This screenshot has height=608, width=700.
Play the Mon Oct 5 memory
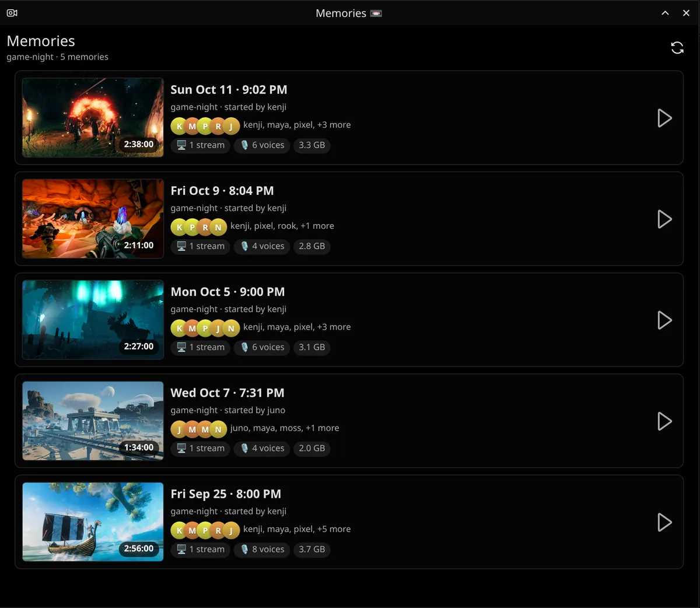click(664, 320)
